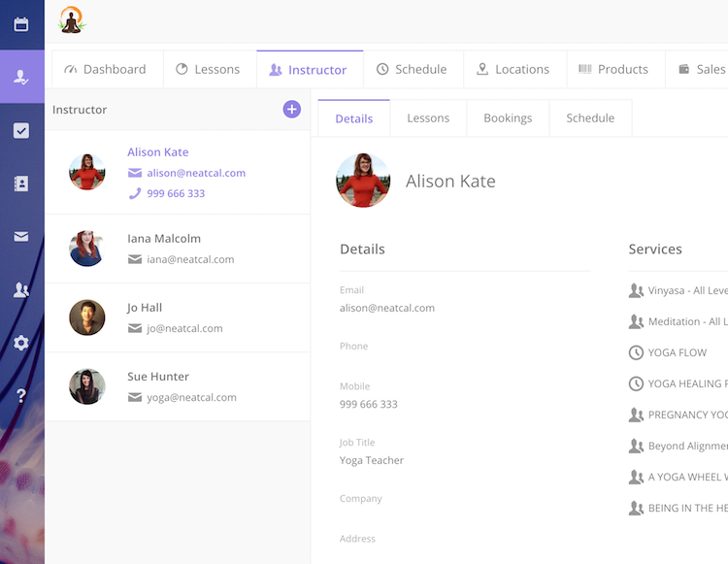Viewport: 728px width, 564px height.
Task: Select the instructor user icon in sidebar
Action: (21, 77)
